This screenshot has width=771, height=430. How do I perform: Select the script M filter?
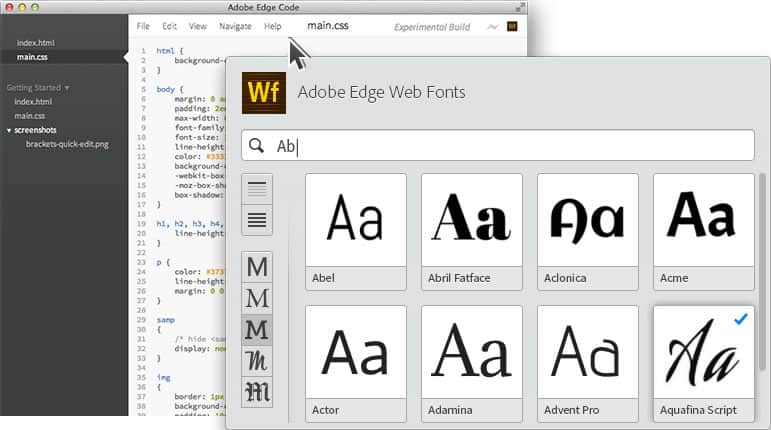(x=257, y=361)
